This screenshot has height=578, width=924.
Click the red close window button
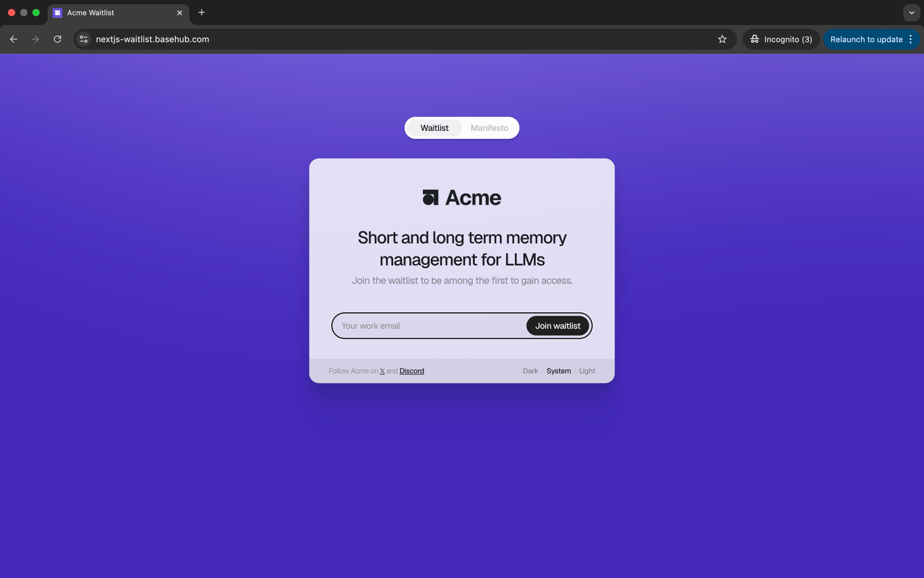pos(12,13)
